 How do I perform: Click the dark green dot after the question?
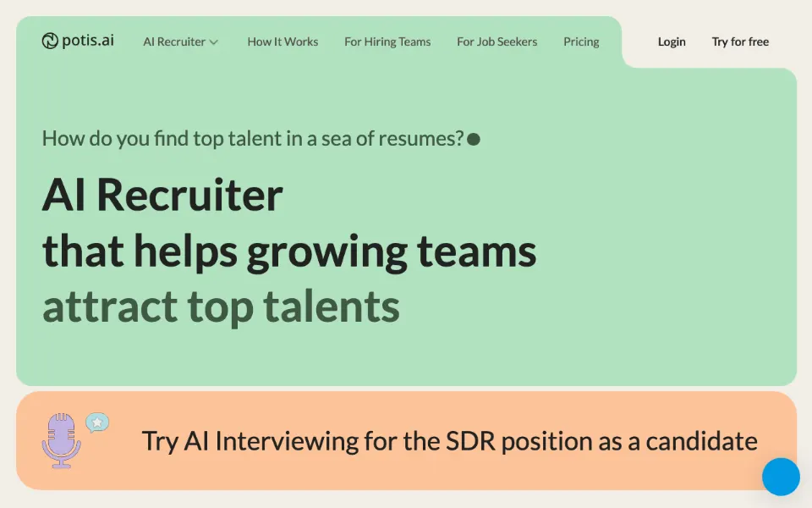pos(474,139)
